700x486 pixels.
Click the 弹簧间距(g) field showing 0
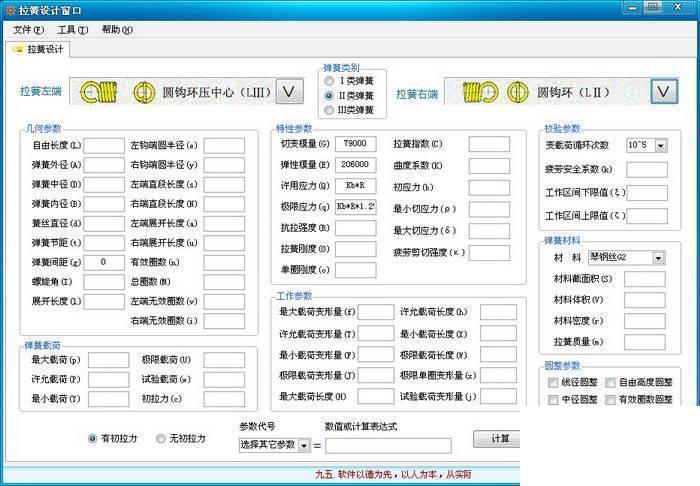click(x=104, y=262)
